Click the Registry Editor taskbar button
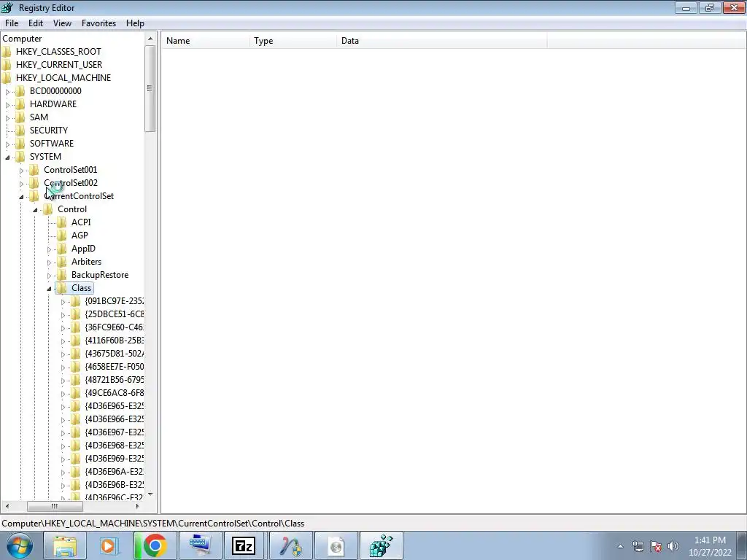Screen dimensions: 747x560 click(381, 545)
